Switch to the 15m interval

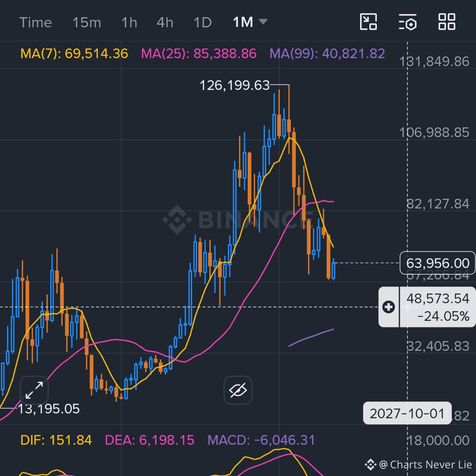pos(86,23)
